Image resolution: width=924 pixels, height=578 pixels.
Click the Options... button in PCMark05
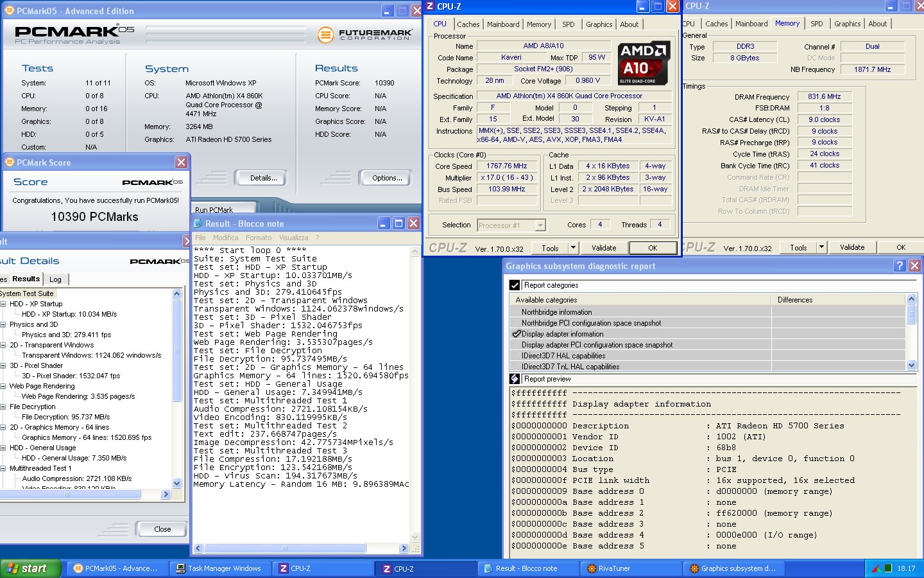click(387, 178)
